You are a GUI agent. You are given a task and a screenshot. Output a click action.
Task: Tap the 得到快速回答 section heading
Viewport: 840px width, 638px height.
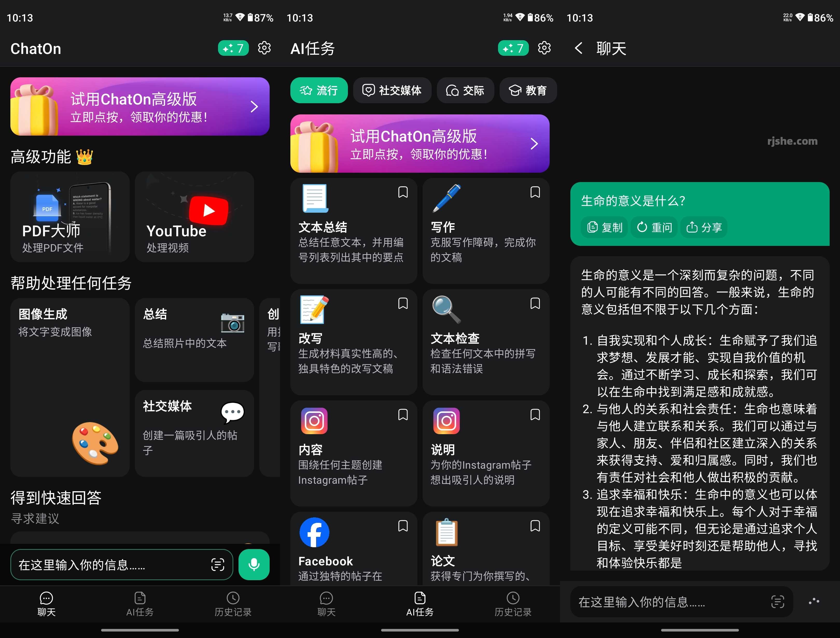[x=56, y=498]
